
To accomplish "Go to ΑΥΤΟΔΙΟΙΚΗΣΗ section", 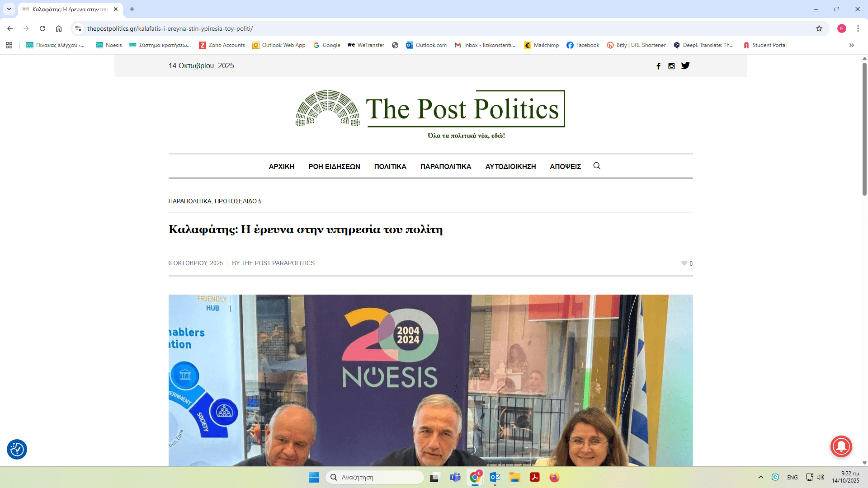I will pyautogui.click(x=510, y=167).
